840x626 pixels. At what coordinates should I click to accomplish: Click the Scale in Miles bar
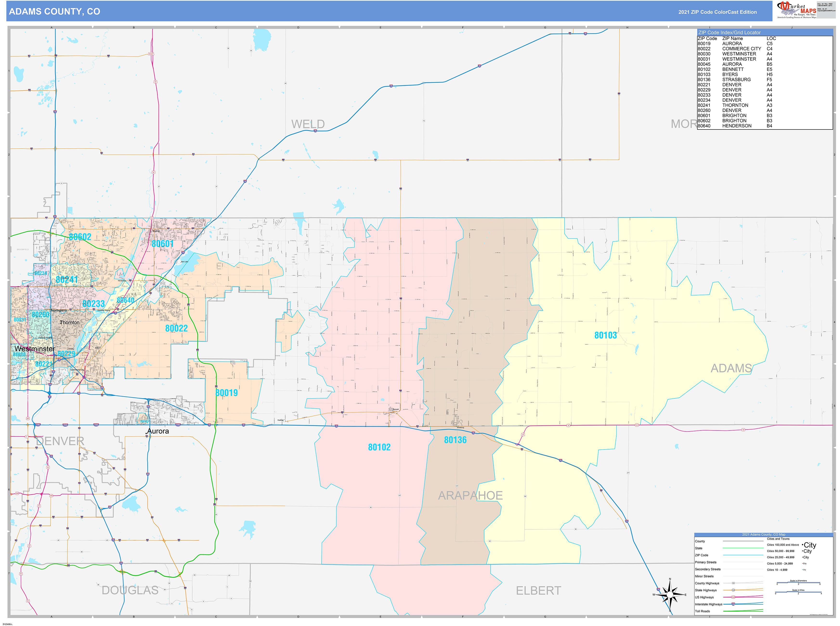(x=798, y=592)
